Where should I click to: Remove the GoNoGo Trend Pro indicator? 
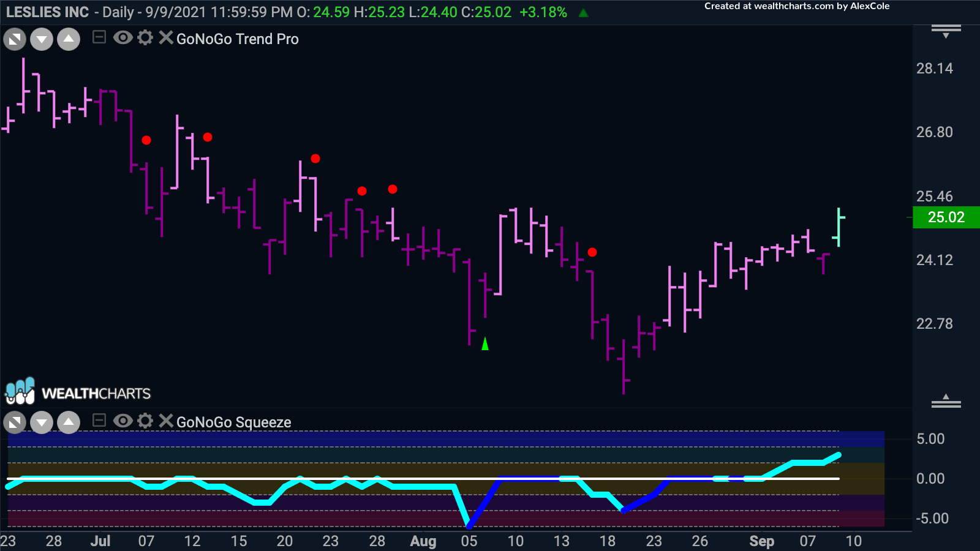pyautogui.click(x=165, y=38)
